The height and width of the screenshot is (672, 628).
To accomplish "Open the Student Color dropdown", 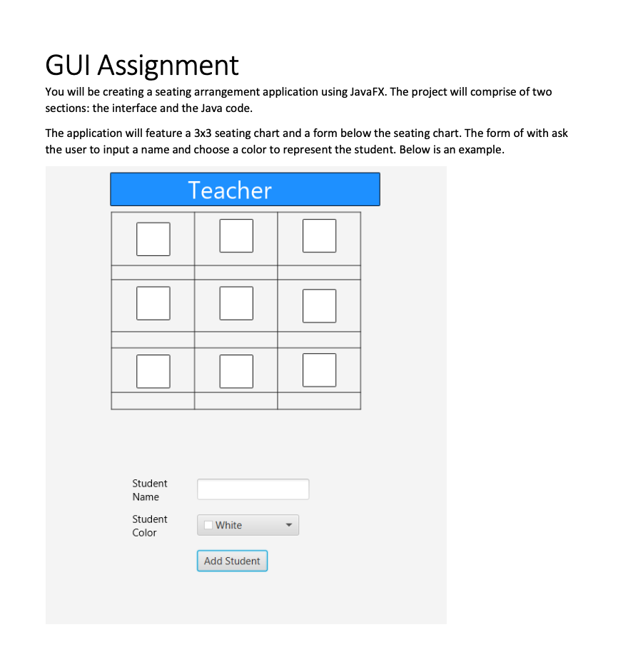I will click(248, 524).
